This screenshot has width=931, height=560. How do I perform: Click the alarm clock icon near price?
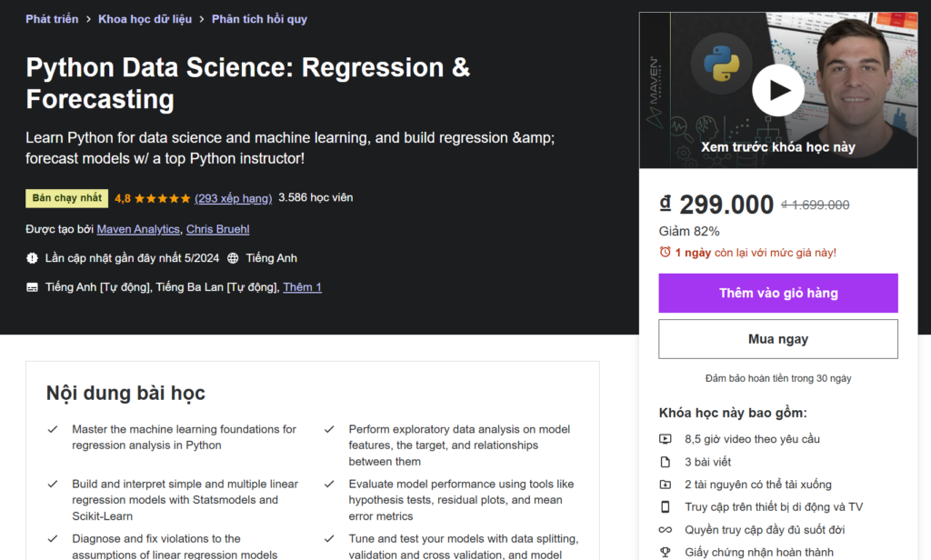(666, 252)
